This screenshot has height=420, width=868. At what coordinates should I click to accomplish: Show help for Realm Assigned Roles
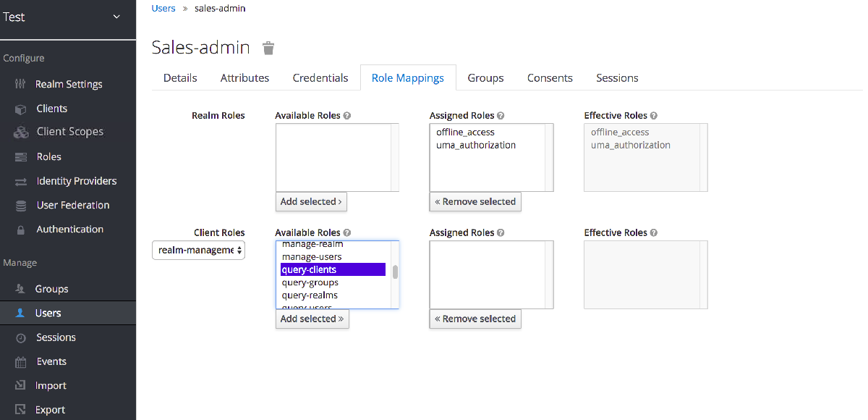point(501,116)
